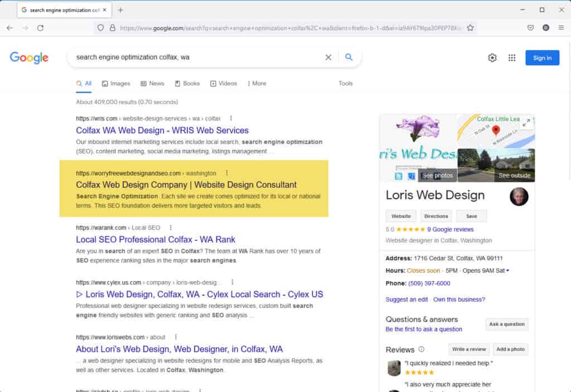The width and height of the screenshot is (571, 392).
Task: Open 9 Google reviews link
Action: point(450,230)
